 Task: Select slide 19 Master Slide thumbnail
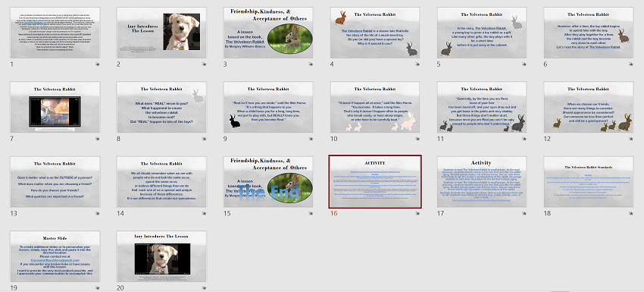(x=55, y=256)
